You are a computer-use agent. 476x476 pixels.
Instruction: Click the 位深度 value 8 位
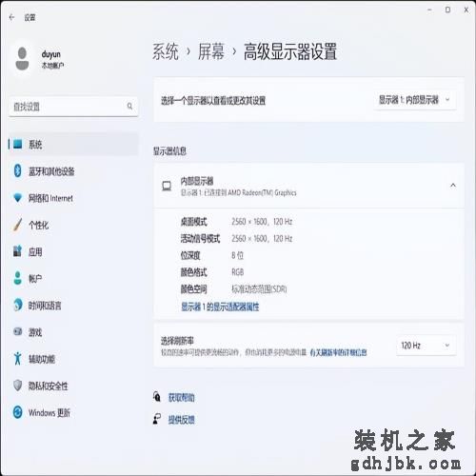[237, 255]
